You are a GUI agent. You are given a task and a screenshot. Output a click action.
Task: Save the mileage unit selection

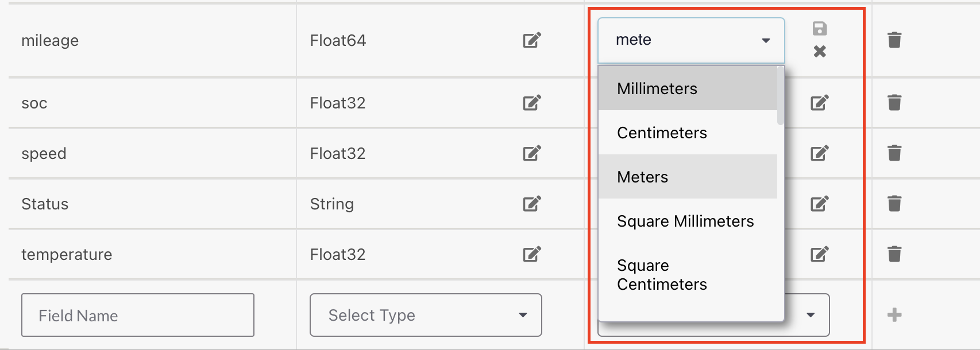pyautogui.click(x=820, y=29)
